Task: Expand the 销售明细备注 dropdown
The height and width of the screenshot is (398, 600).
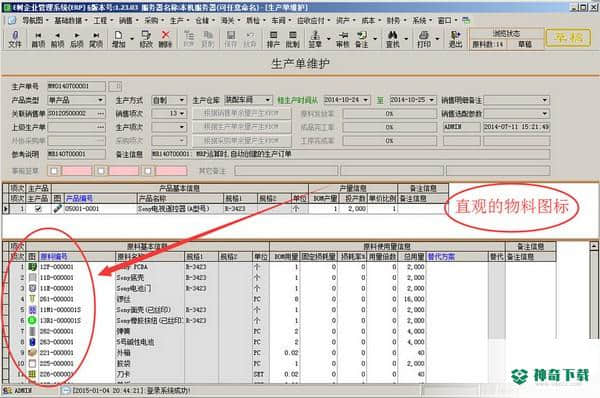Action: click(545, 100)
